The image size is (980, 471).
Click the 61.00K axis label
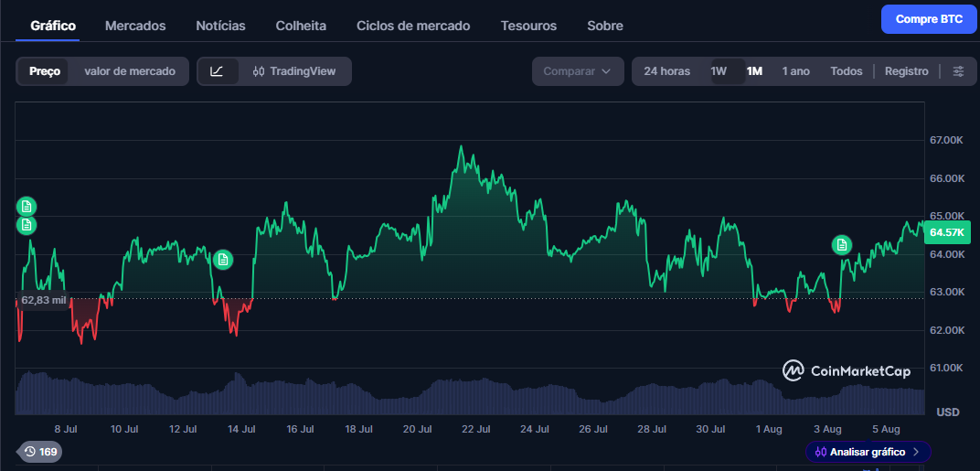(x=947, y=368)
